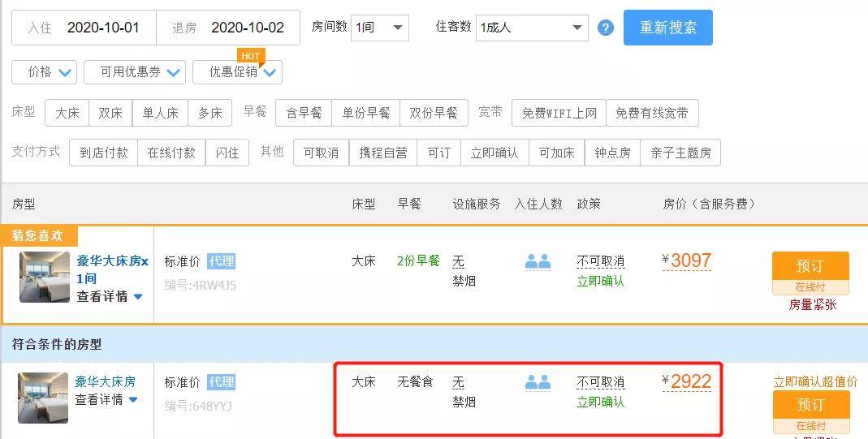868x439 pixels.
Task: Expand the 可用优惠券 coupon dropdown
Action: coord(135,72)
